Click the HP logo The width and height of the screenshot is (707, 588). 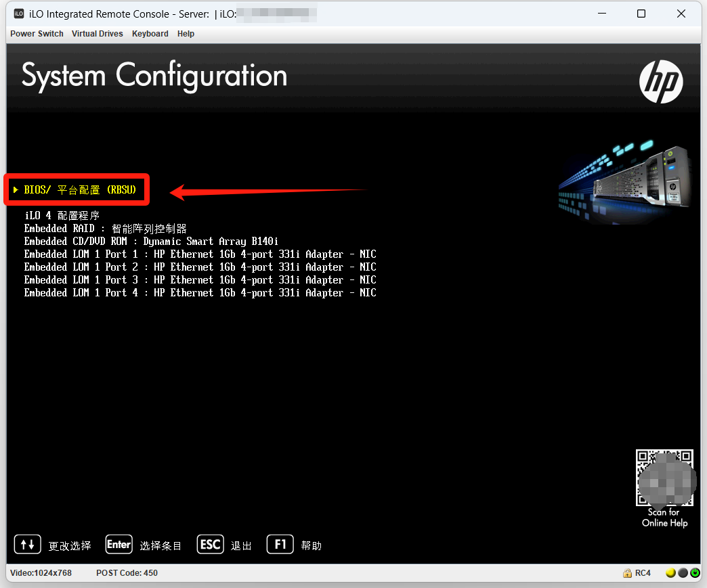point(661,81)
